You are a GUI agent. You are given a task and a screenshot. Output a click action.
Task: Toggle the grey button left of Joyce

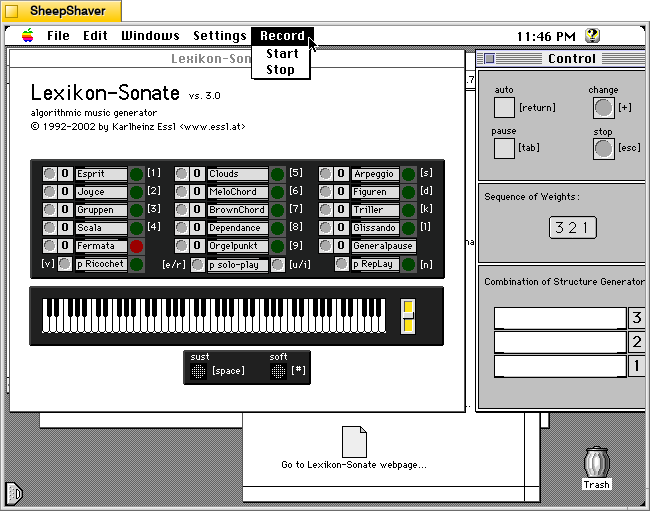pyautogui.click(x=49, y=191)
